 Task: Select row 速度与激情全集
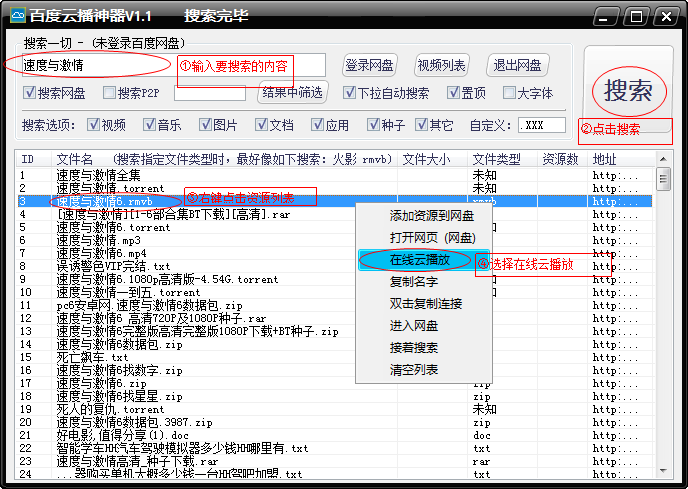pyautogui.click(x=334, y=176)
